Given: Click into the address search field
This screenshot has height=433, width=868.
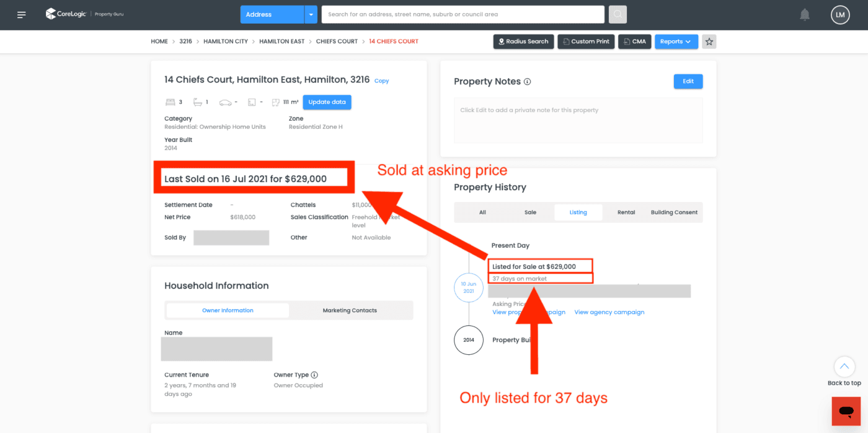Looking at the screenshot, I should [x=463, y=14].
